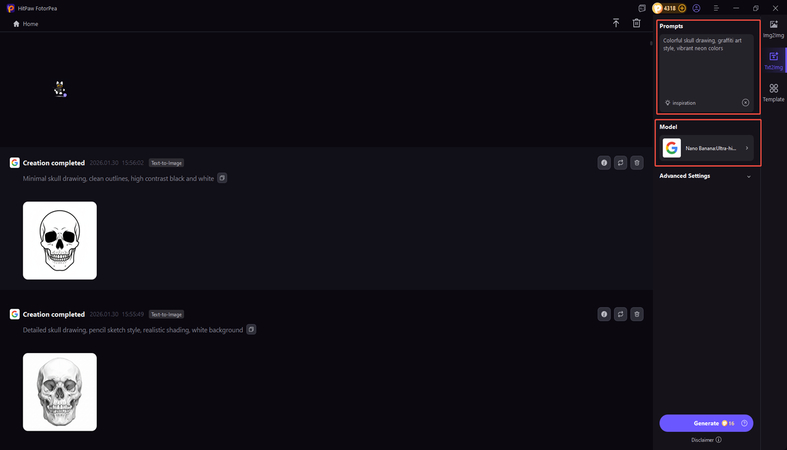The height and width of the screenshot is (450, 787).
Task: Clear the prompt text with X icon
Action: (745, 103)
